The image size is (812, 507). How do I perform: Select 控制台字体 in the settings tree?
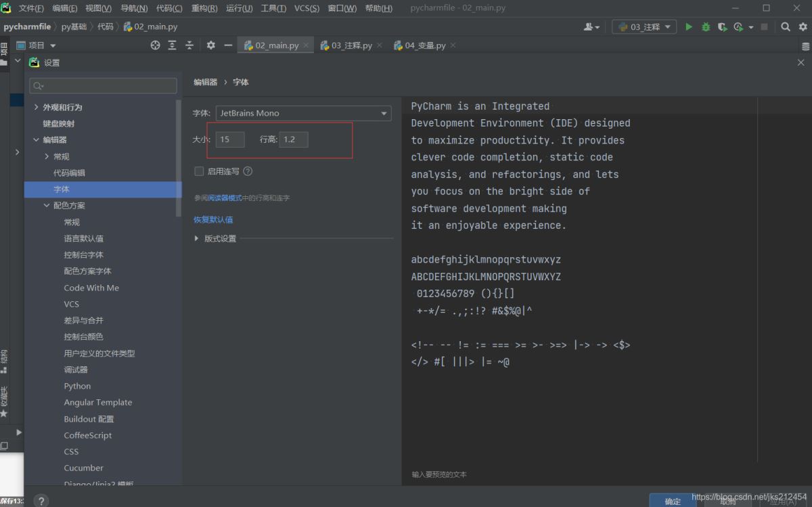(x=83, y=255)
